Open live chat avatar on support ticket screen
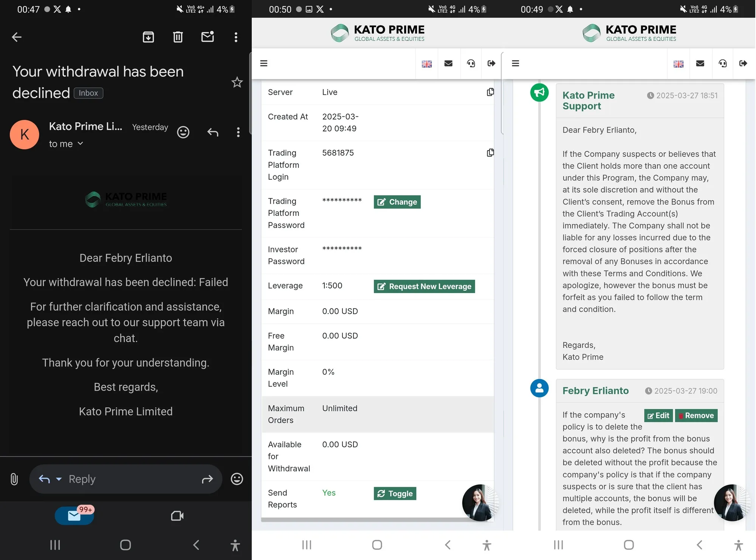The image size is (756, 560). point(732,503)
